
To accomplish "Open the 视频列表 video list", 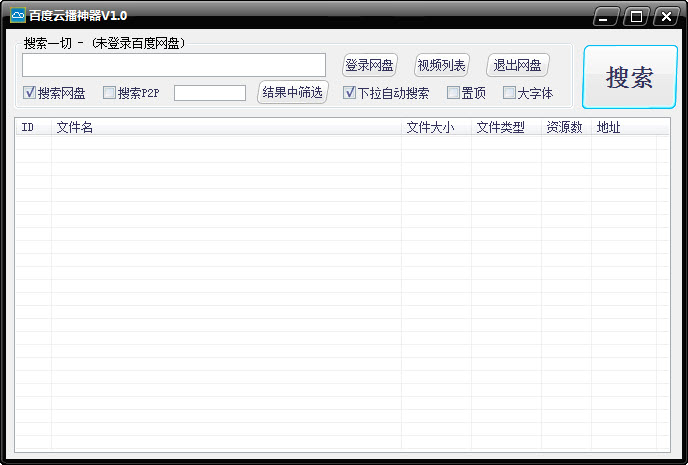I will (x=441, y=65).
